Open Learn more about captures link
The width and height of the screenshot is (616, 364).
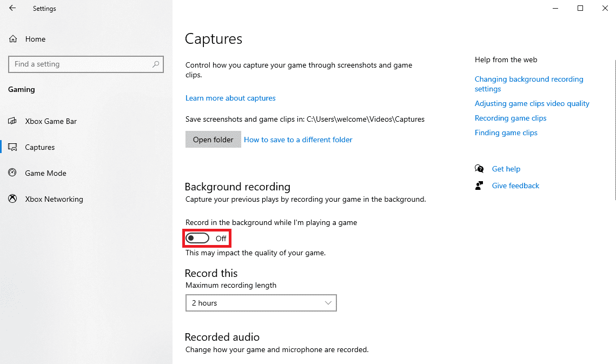pyautogui.click(x=230, y=98)
